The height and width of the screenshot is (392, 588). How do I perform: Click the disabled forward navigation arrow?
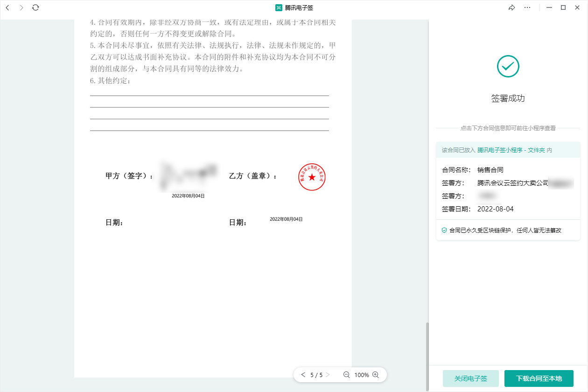pyautogui.click(x=21, y=8)
